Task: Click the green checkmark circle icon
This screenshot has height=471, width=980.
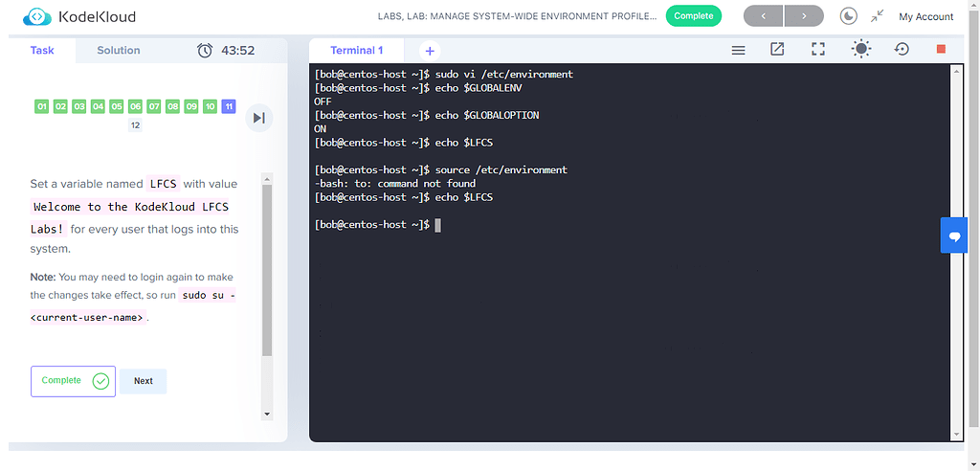Action: (100, 381)
